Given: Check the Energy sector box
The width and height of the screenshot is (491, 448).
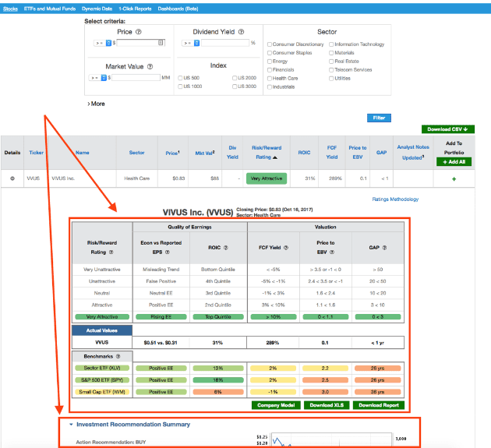Looking at the screenshot, I should click(270, 62).
